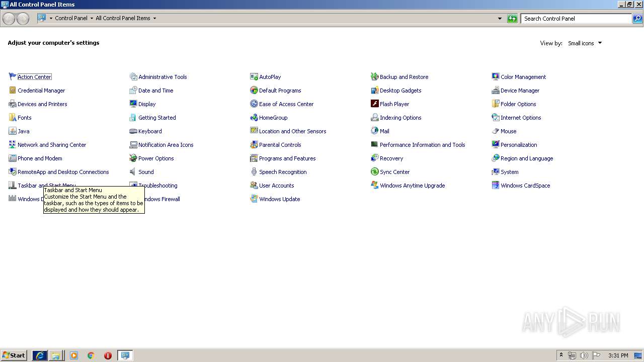The width and height of the screenshot is (644, 362).
Task: Expand the Control Panel breadcrumb arrow
Action: [92, 18]
